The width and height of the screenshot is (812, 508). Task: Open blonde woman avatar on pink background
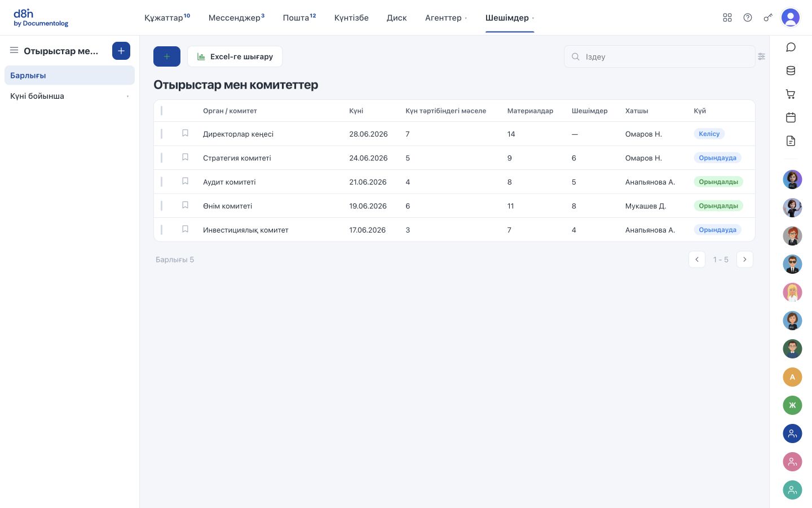click(792, 292)
